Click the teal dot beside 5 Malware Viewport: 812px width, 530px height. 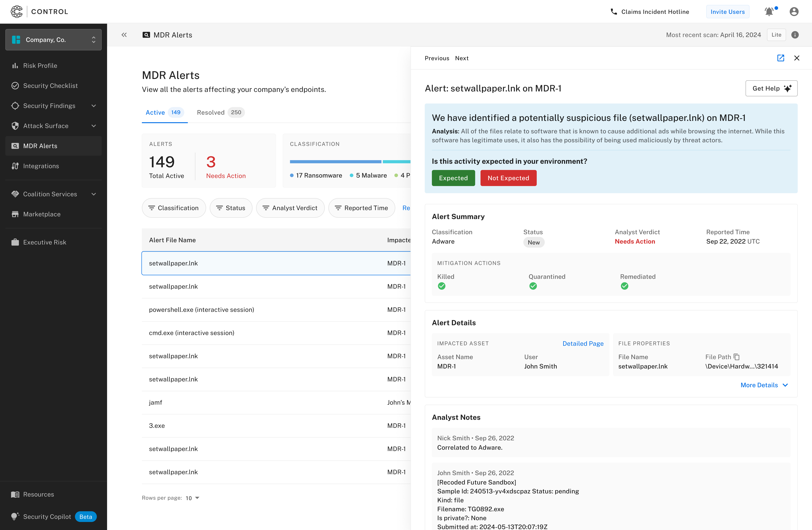point(351,175)
